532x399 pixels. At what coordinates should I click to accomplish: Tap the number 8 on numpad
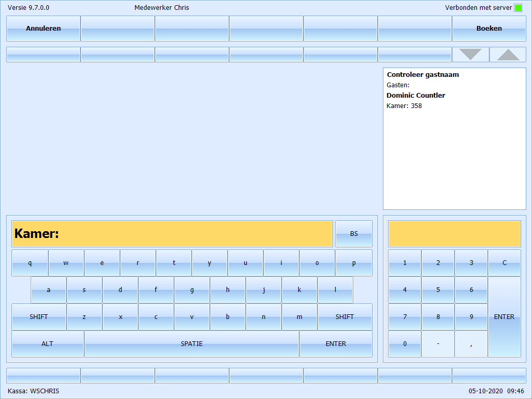pyautogui.click(x=438, y=317)
